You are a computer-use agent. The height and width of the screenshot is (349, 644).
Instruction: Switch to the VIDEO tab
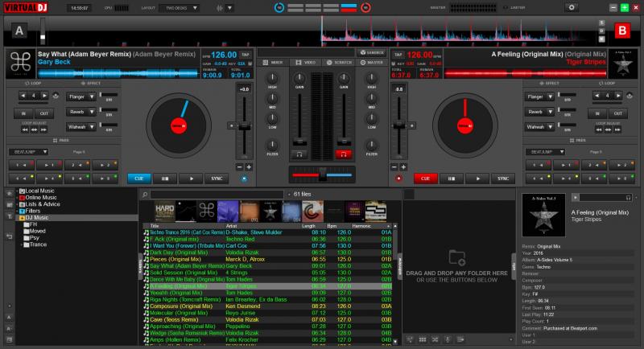click(306, 63)
